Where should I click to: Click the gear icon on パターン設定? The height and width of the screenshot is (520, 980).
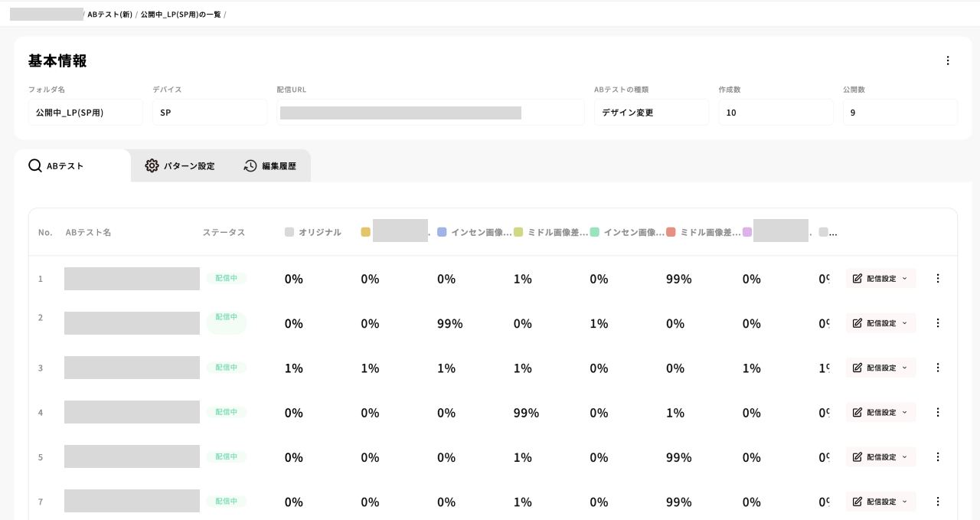152,165
